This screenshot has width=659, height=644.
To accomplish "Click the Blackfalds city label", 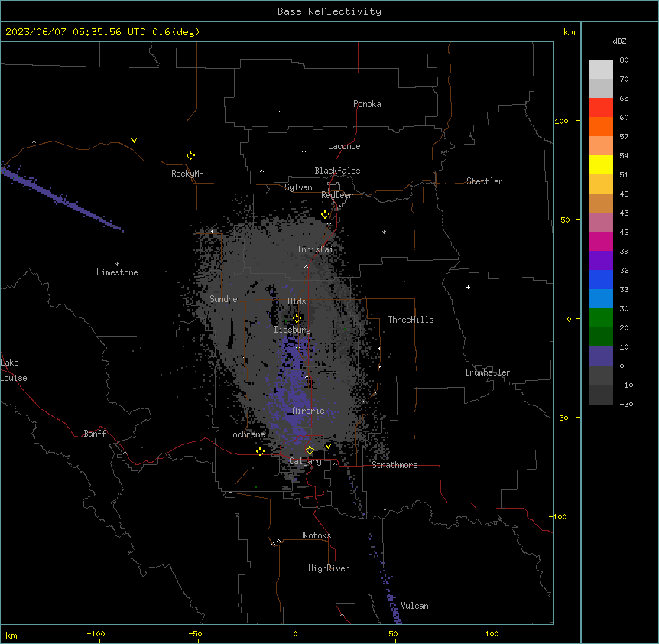I will coord(337,171).
